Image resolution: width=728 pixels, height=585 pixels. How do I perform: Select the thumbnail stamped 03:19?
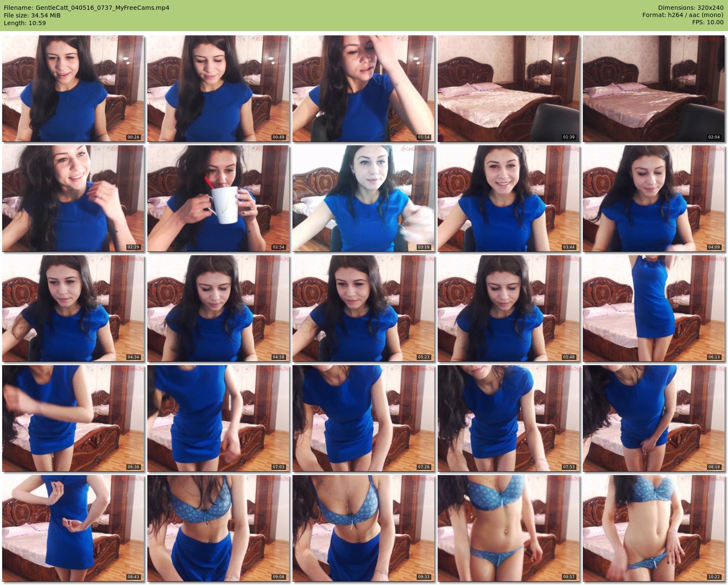[x=364, y=199]
